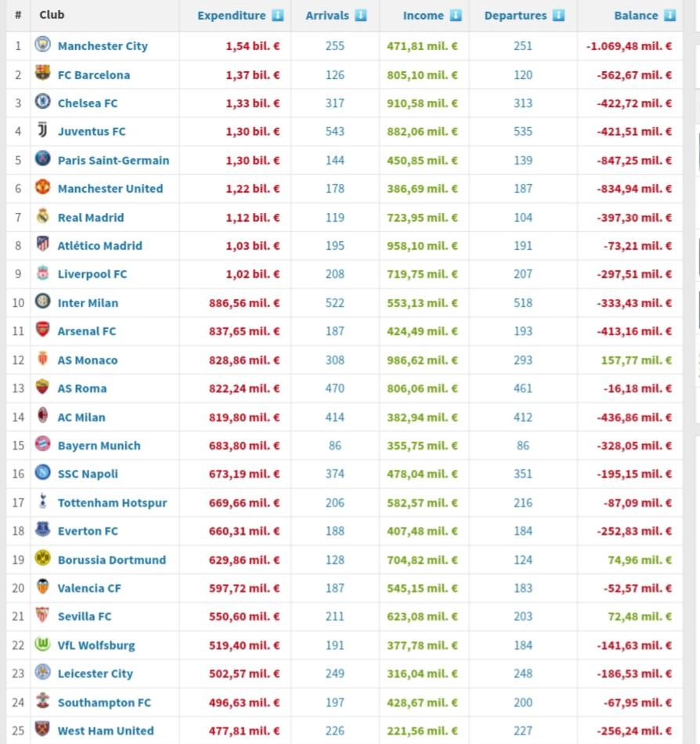
Task: Open the AS Monaco club link
Action: tap(87, 360)
